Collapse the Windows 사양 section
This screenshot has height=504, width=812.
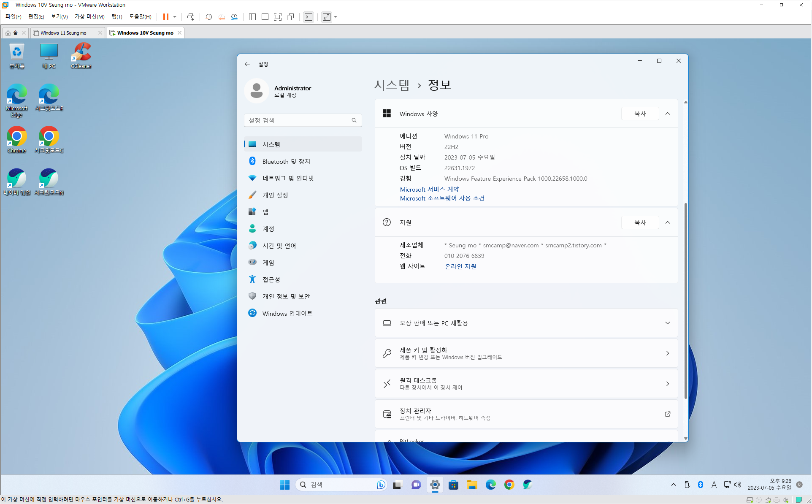point(668,114)
